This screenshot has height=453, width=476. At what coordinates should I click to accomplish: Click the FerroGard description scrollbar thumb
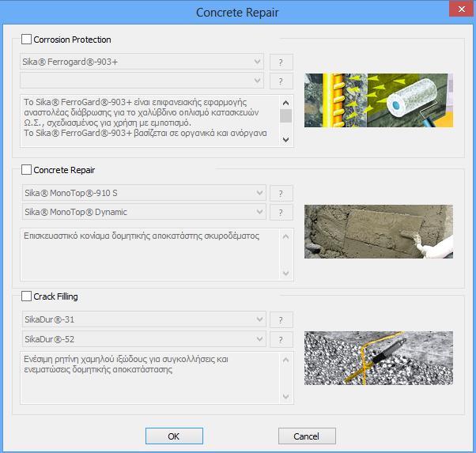pyautogui.click(x=285, y=115)
